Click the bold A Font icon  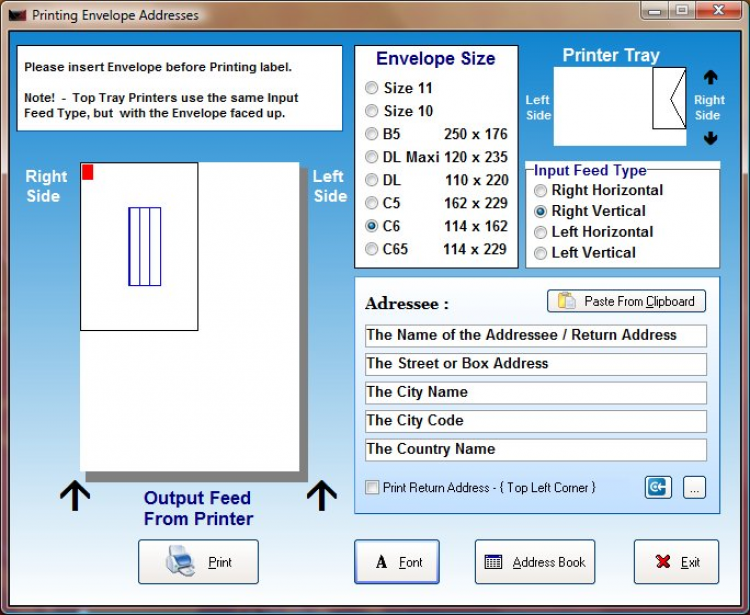(381, 561)
